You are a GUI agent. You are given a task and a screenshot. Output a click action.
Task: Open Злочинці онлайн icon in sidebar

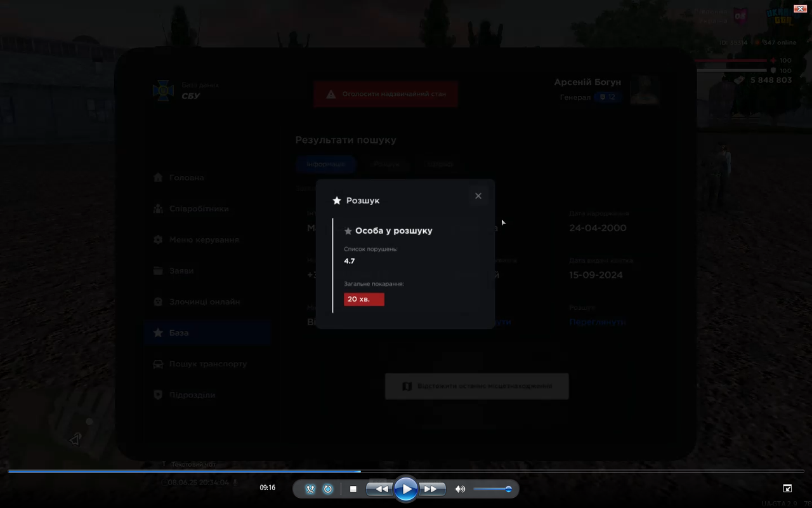[158, 302]
